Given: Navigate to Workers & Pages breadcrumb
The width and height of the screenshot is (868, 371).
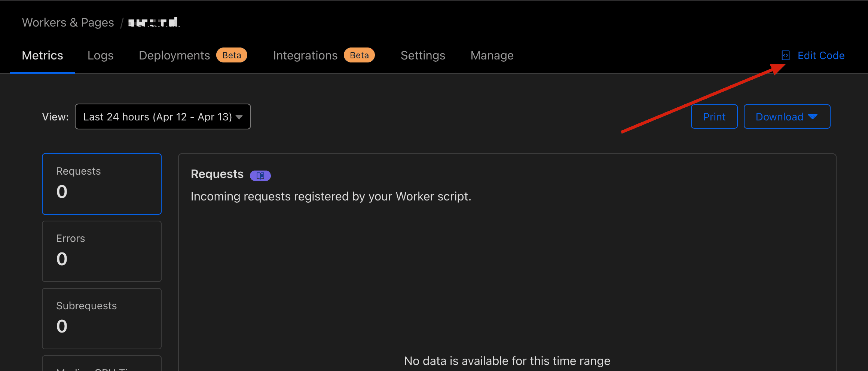Looking at the screenshot, I should 68,22.
